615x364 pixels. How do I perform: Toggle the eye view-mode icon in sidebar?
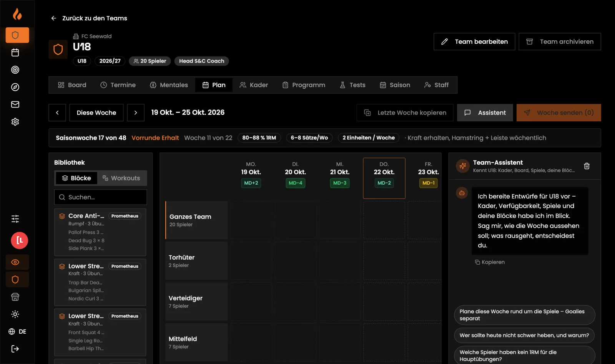17,262
